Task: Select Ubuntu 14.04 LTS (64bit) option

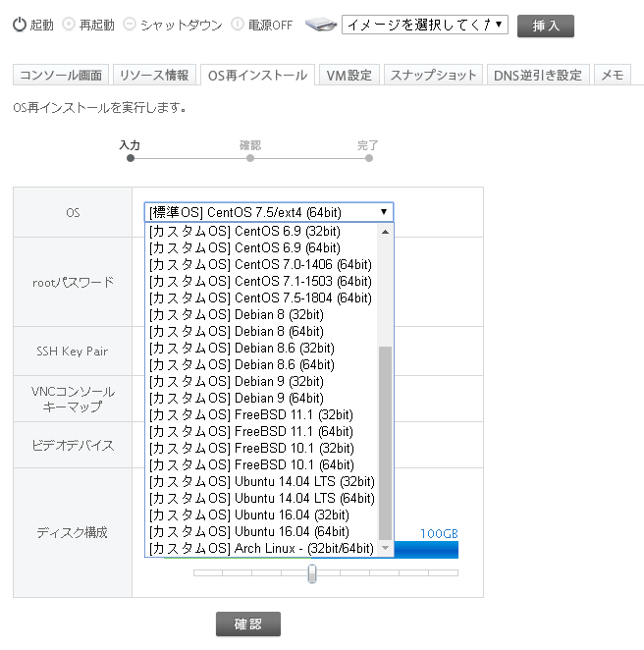Action: click(261, 498)
